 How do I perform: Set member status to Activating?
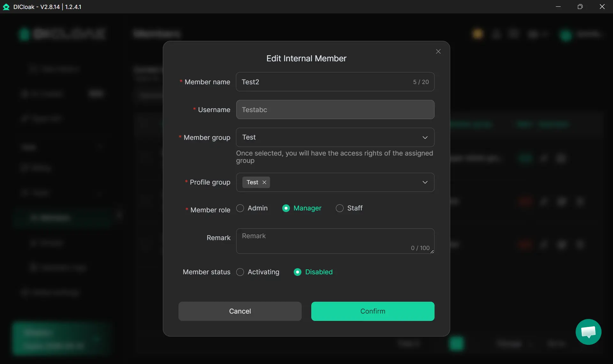(240, 272)
